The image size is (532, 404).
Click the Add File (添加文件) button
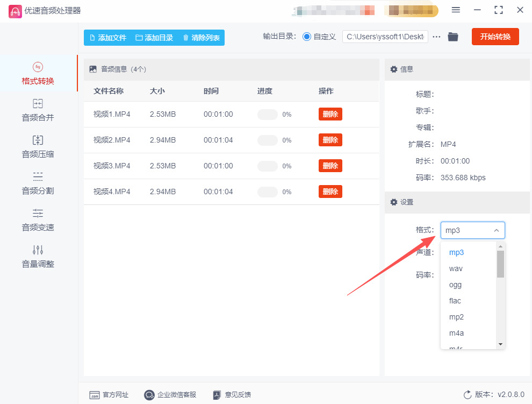[x=108, y=38]
